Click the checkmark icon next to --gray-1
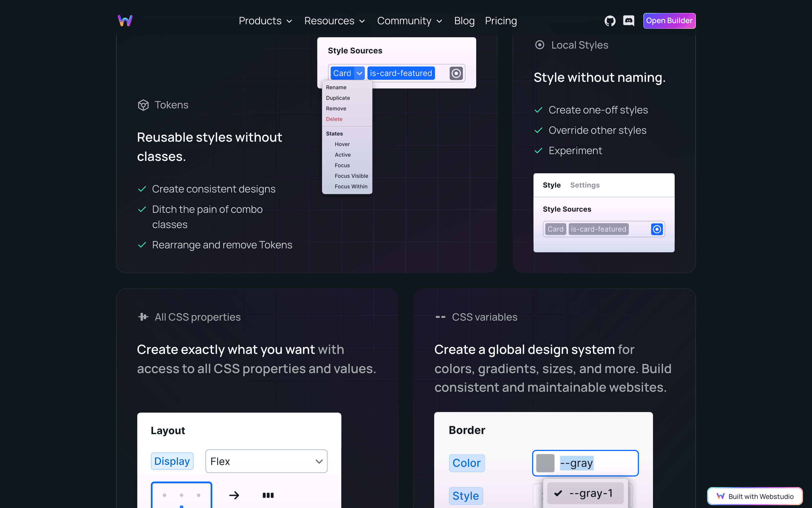This screenshot has width=812, height=508. point(558,493)
